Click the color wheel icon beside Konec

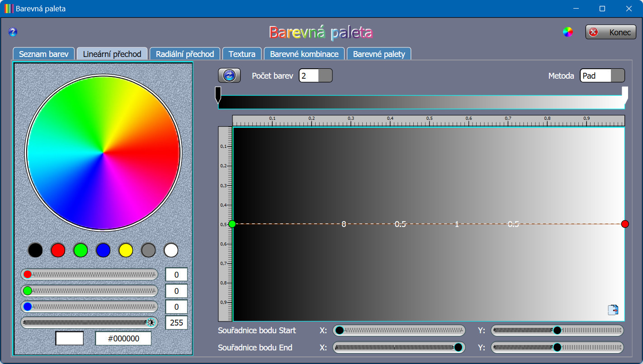point(568,32)
